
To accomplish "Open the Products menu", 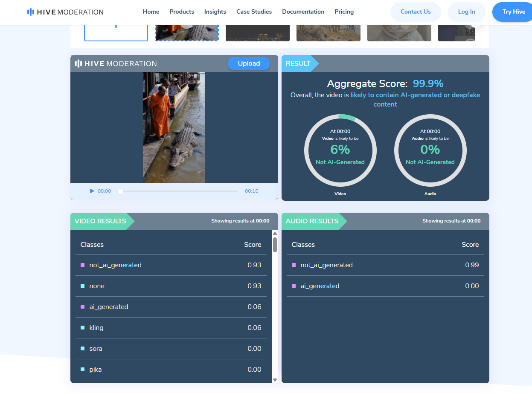I will click(x=182, y=12).
